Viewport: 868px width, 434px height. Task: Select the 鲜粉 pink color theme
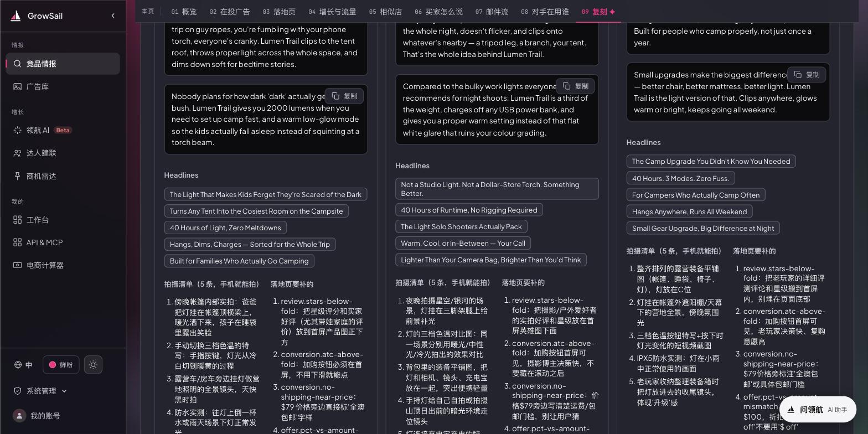61,365
